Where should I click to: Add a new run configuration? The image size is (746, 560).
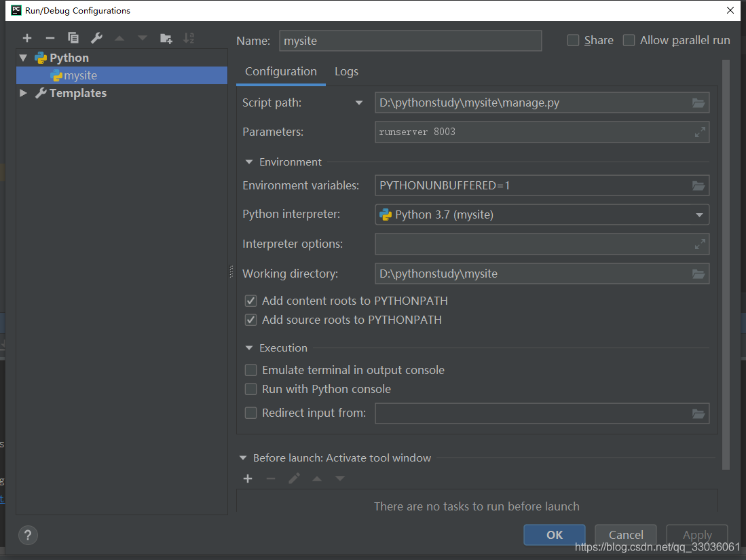[27, 38]
